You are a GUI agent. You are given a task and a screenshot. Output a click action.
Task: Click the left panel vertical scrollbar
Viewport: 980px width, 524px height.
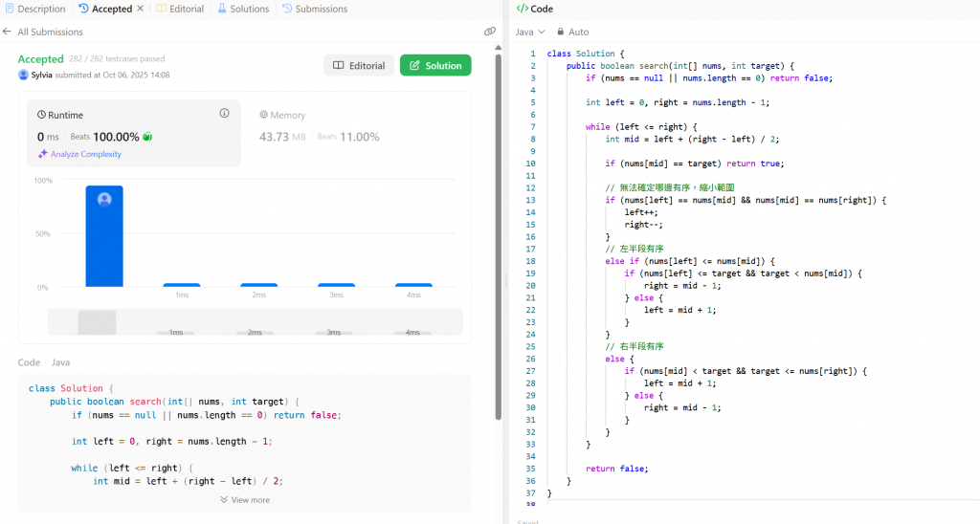[x=498, y=237]
